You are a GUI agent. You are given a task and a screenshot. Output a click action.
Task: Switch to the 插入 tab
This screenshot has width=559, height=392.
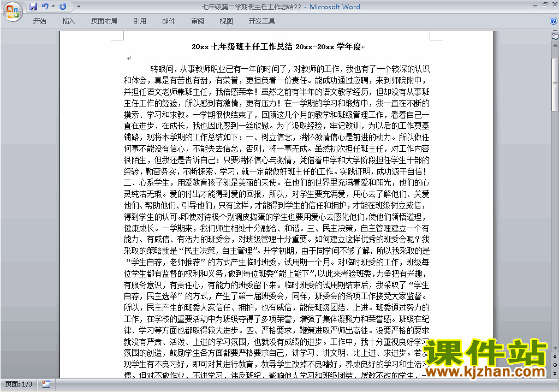(x=68, y=21)
